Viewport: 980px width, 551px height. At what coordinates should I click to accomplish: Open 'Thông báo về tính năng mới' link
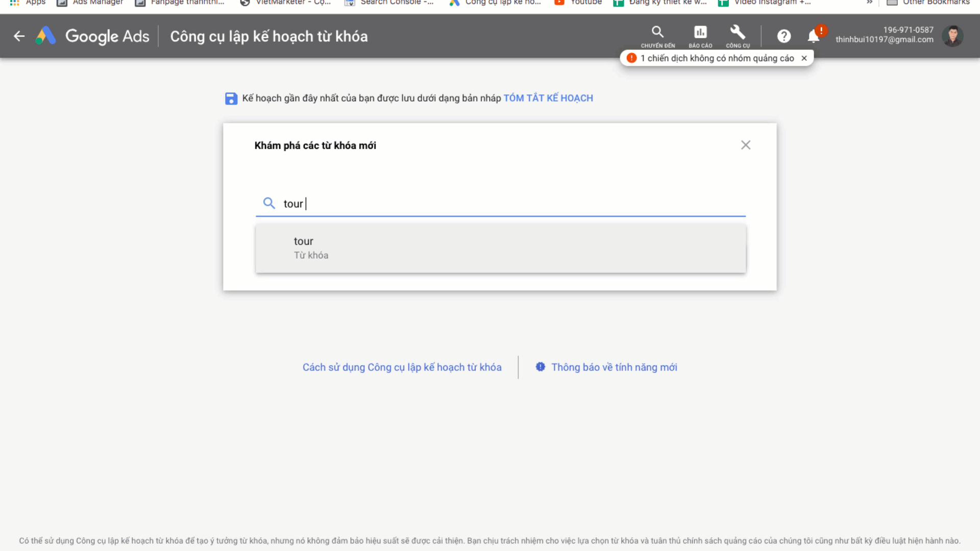point(614,367)
